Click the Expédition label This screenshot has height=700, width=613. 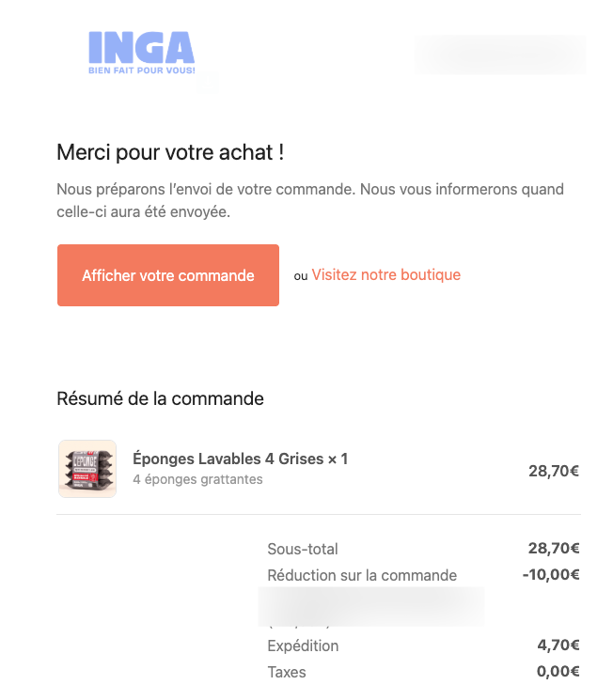303,646
